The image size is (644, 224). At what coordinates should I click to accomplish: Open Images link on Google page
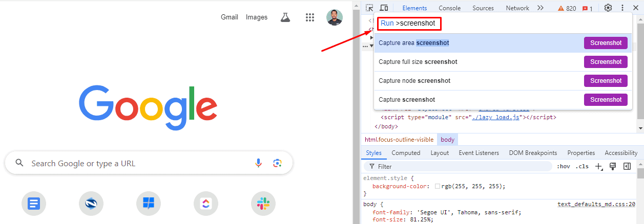click(x=257, y=17)
